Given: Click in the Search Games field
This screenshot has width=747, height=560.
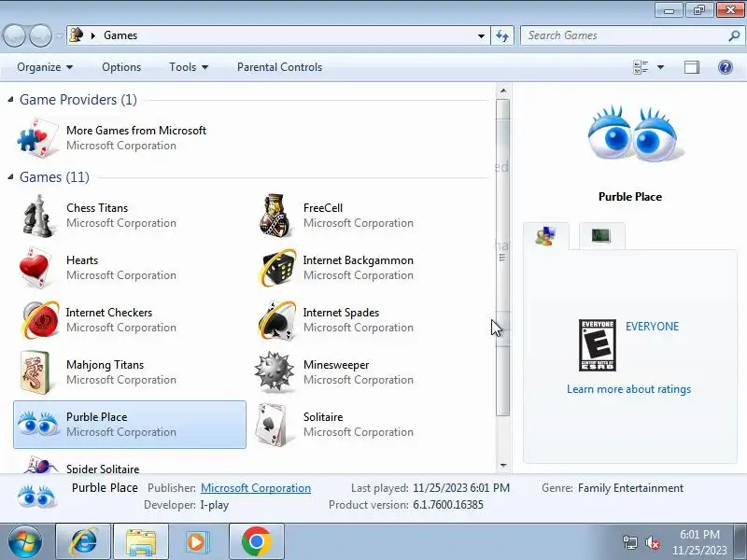Looking at the screenshot, I should click(x=624, y=35).
